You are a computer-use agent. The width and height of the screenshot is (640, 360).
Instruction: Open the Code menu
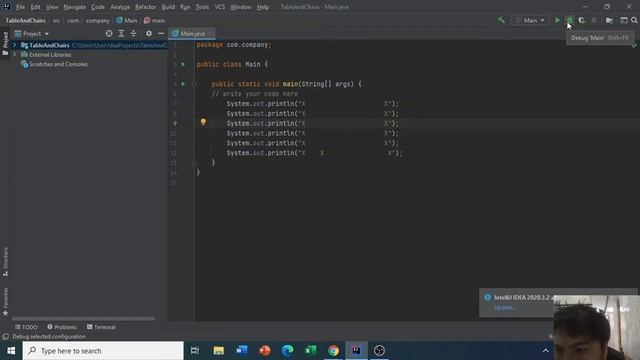click(98, 7)
